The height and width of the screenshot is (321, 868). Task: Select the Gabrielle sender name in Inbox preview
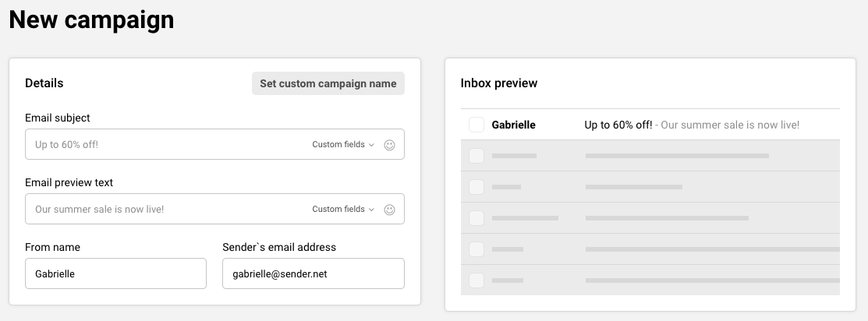pyautogui.click(x=513, y=125)
